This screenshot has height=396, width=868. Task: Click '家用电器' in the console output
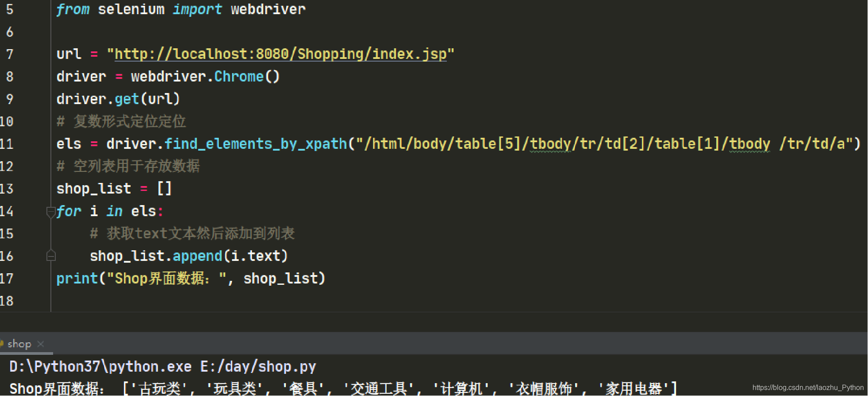tap(634, 388)
